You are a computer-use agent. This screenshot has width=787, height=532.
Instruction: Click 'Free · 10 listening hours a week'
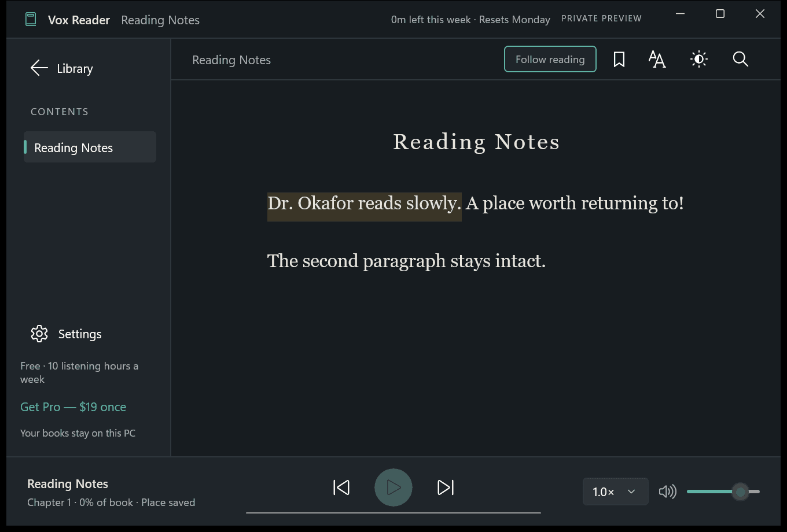click(79, 372)
